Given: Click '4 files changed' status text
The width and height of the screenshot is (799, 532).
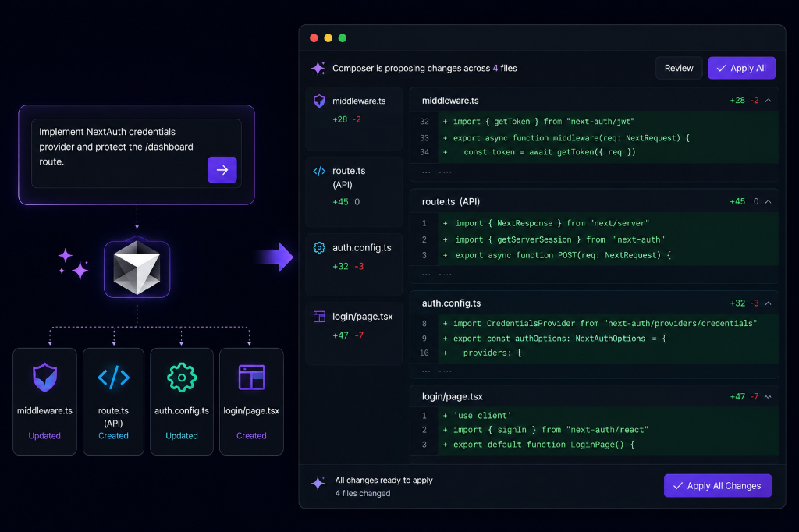Looking at the screenshot, I should (363, 493).
